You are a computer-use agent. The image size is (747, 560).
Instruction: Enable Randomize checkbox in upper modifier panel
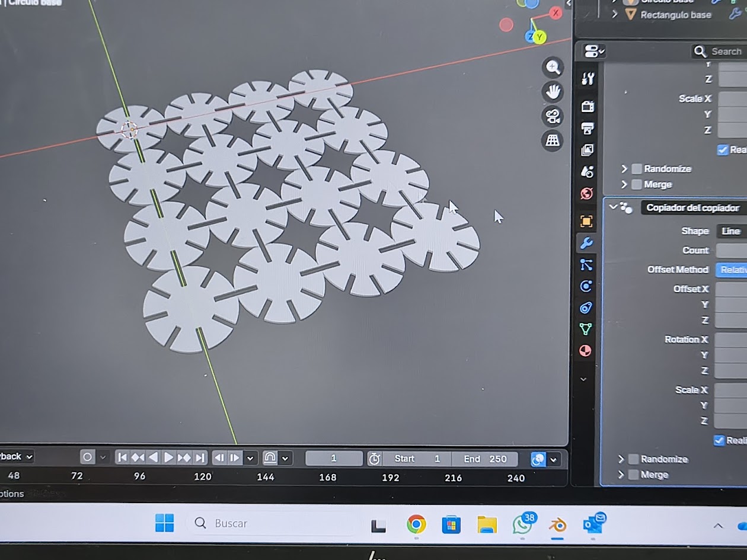pos(637,169)
